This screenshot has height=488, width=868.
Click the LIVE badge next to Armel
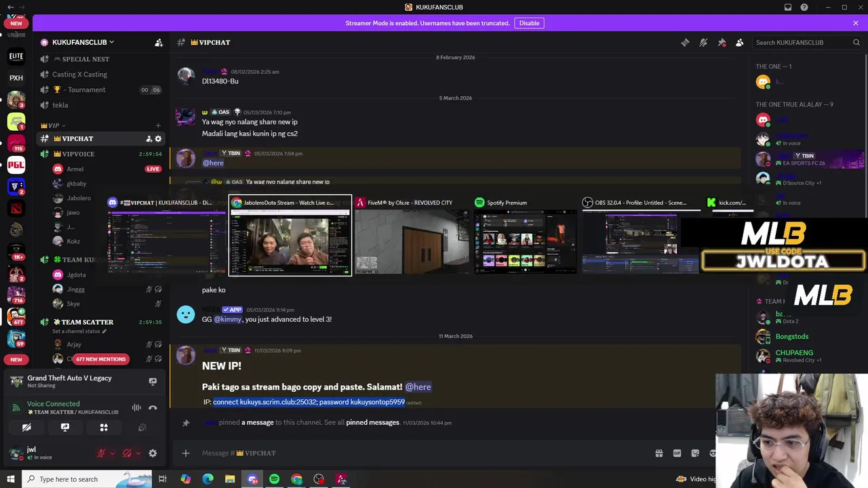pyautogui.click(x=153, y=169)
